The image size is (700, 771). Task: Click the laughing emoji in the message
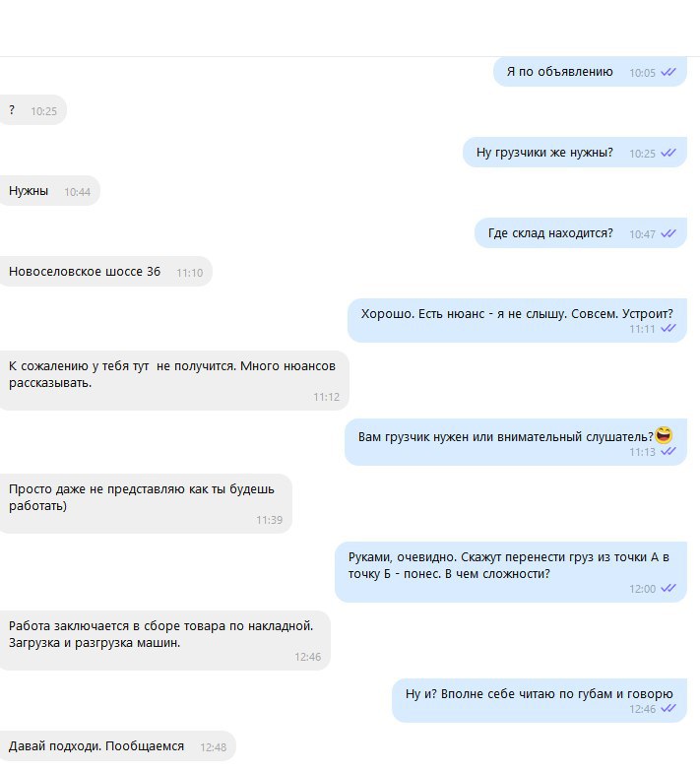664,435
